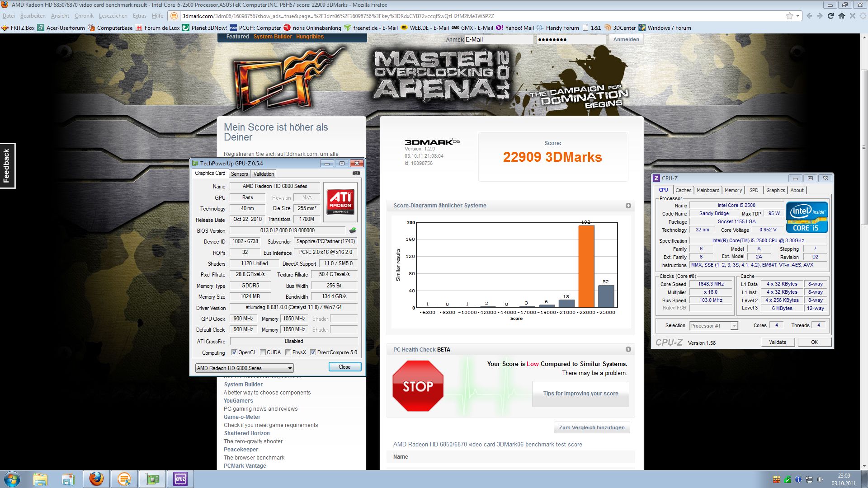Open the System Builder link in sidebar
Screen dimensions: 868x488
tap(243, 385)
